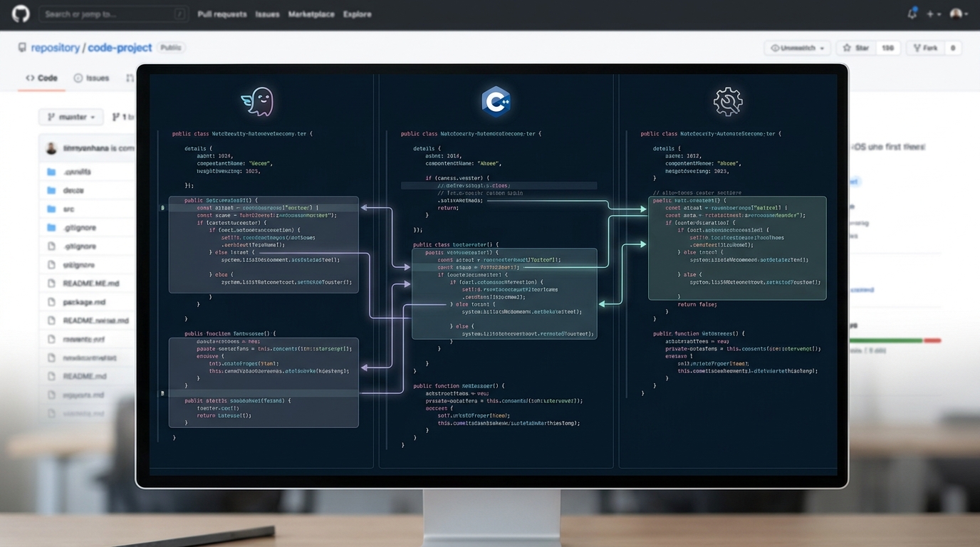The height and width of the screenshot is (547, 980).
Task: Open the commit author's avatar
Action: coord(51,148)
